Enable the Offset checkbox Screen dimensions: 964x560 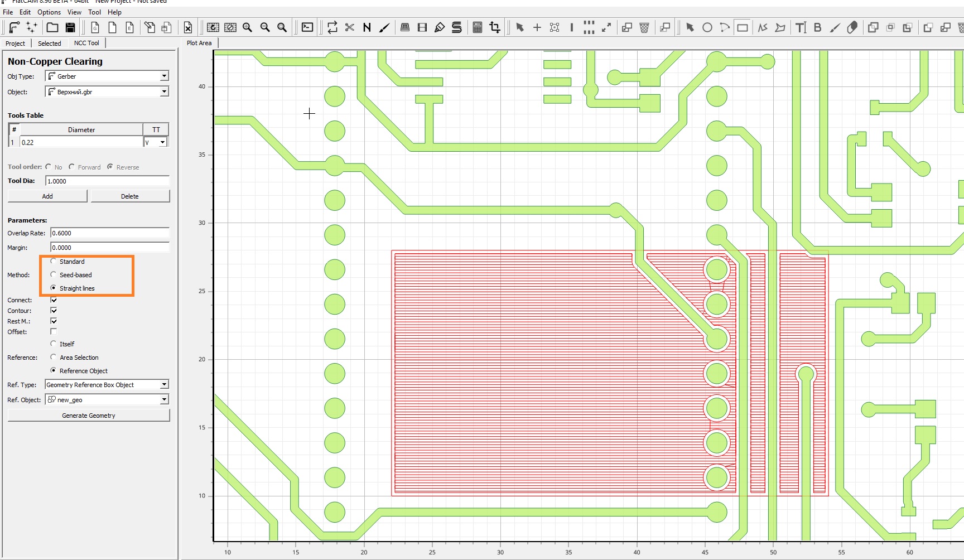(x=54, y=331)
